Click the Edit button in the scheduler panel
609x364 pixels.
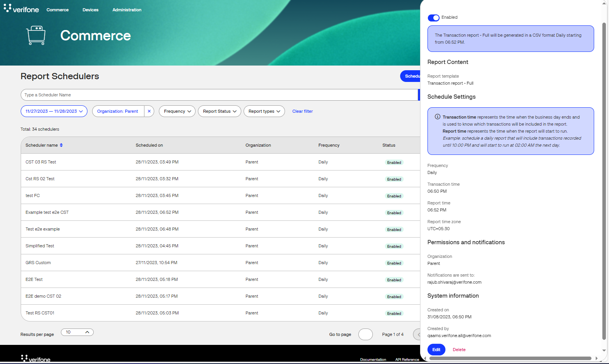coord(436,350)
